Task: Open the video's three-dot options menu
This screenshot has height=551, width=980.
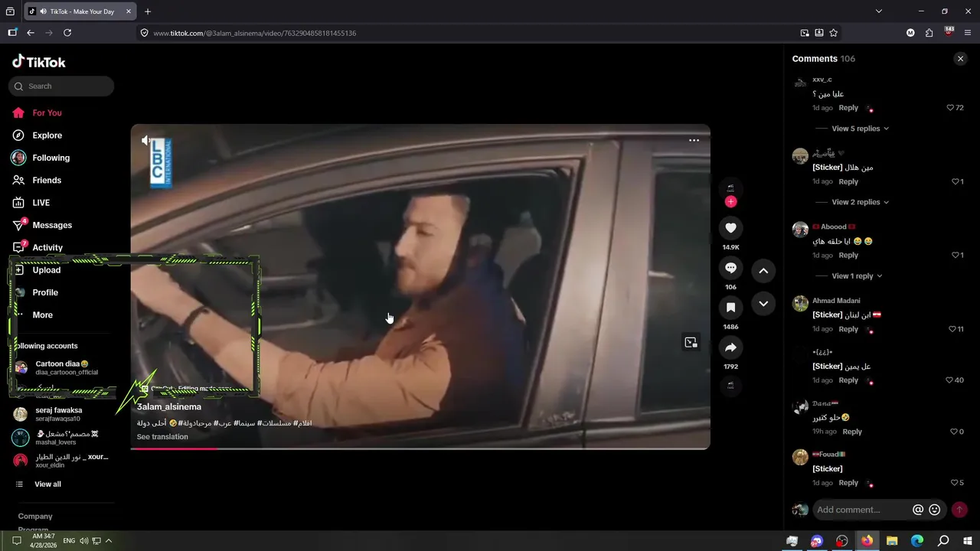Action: (694, 140)
